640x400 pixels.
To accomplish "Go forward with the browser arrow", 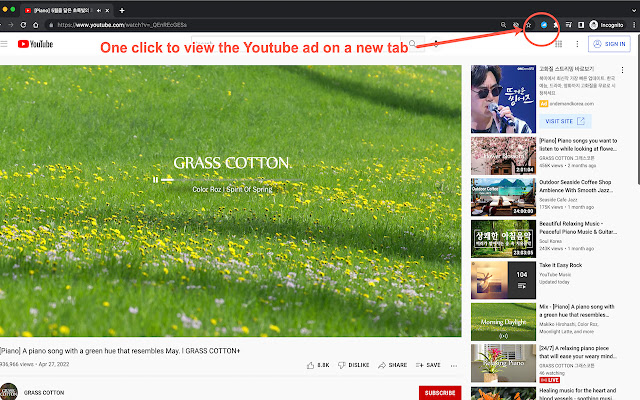I will click(11, 25).
